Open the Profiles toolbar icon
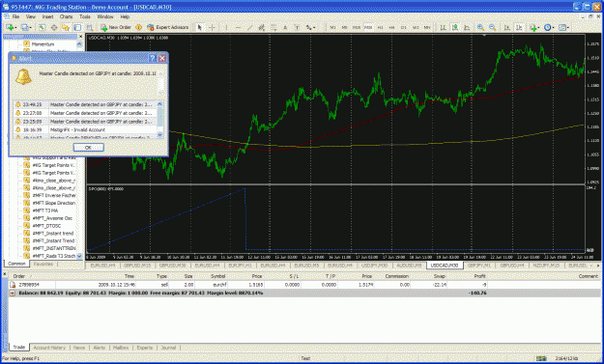This screenshot has width=604, height=364. click(25, 27)
